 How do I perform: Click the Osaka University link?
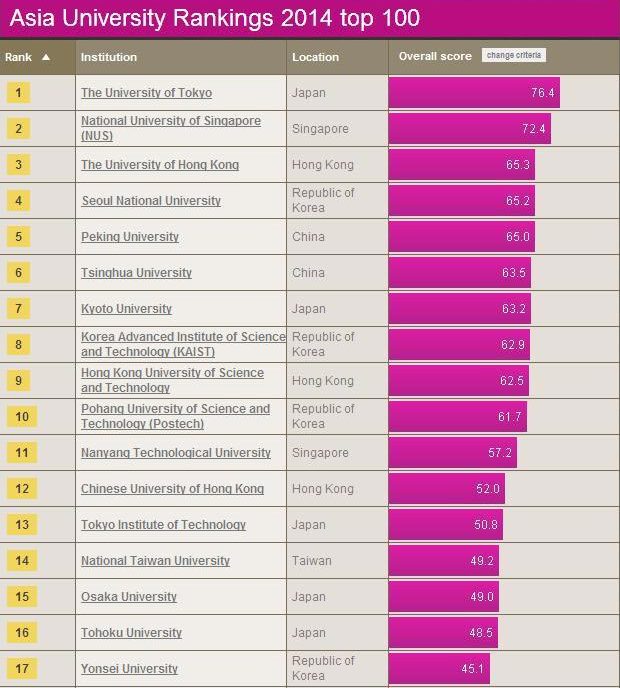(x=129, y=597)
